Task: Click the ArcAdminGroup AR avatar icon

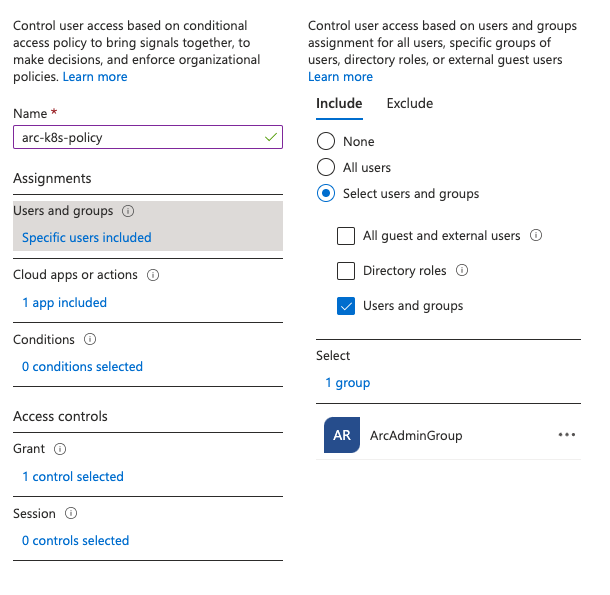Action: 342,435
